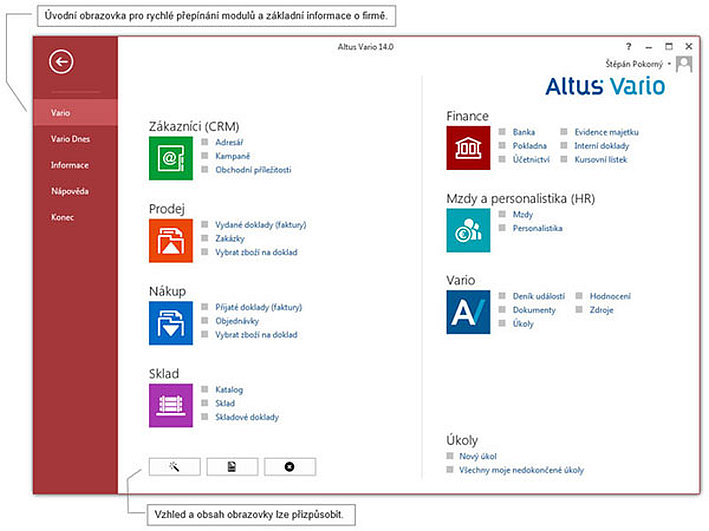Open the Vario dark blue tile
This screenshot has height=531, width=709.
pyautogui.click(x=468, y=312)
